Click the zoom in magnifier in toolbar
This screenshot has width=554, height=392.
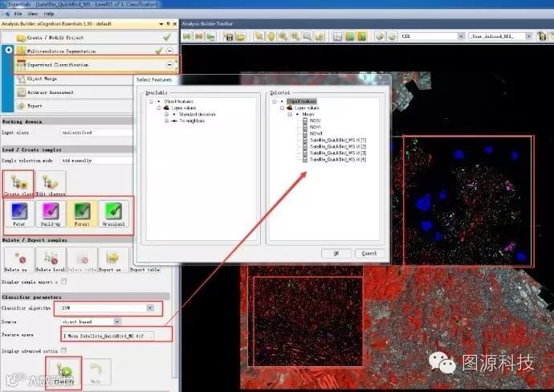tap(283, 36)
